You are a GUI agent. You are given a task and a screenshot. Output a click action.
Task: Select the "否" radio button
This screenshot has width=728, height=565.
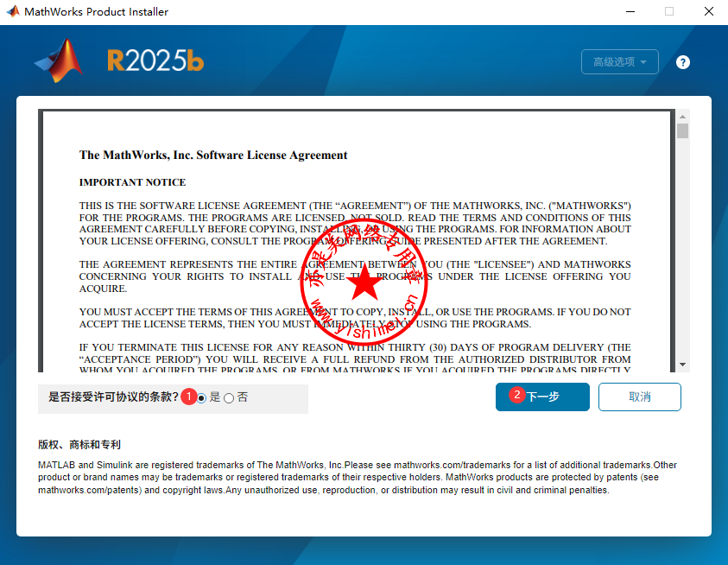[229, 398]
